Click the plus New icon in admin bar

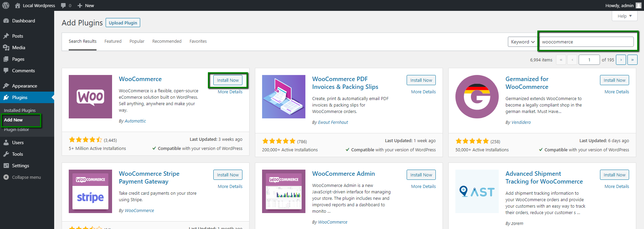[x=80, y=5]
